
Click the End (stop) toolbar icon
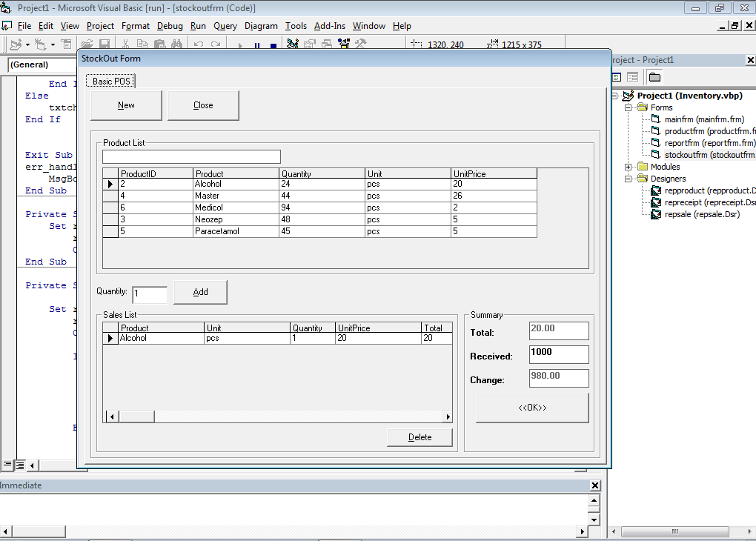[273, 45]
